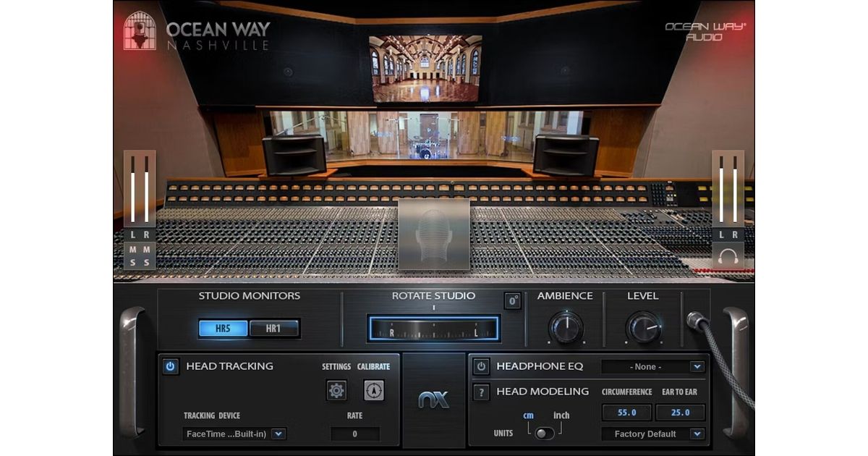
Task: Toggle Head Tracking power button
Action: point(170,366)
